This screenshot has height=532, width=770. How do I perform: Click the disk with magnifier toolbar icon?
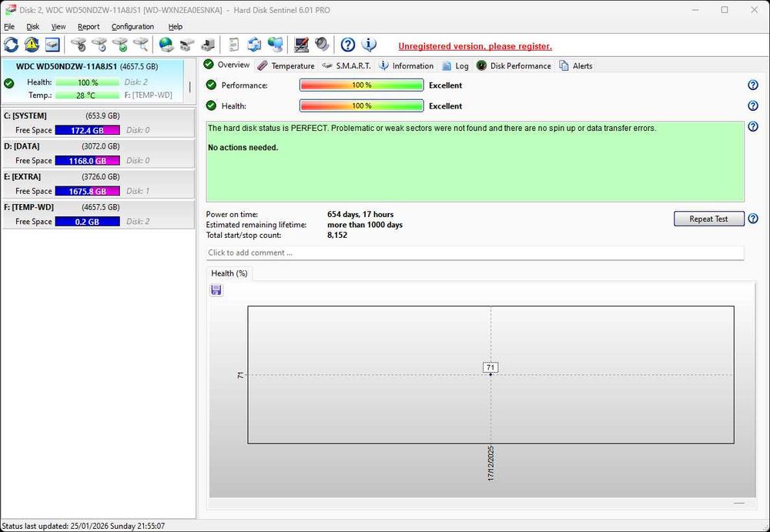tap(140, 45)
